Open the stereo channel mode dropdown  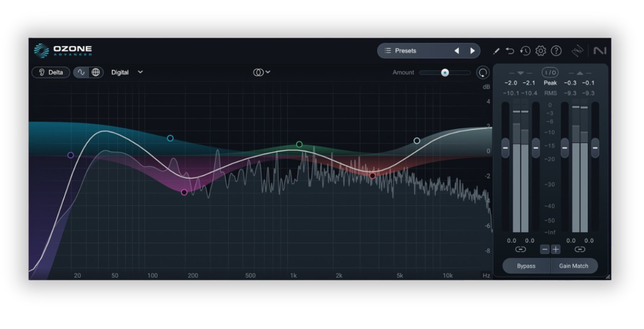[262, 72]
